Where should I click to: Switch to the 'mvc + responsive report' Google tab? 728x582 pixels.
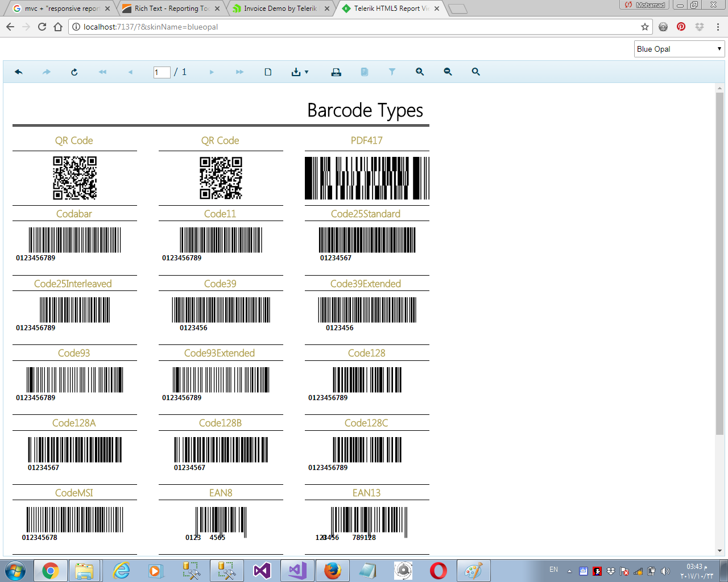61,9
